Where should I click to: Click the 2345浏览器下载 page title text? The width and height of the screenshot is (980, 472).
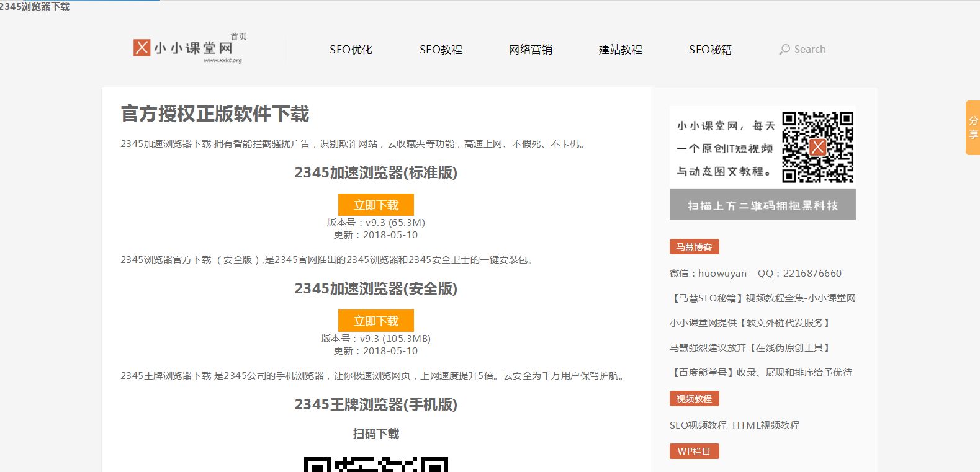click(35, 7)
